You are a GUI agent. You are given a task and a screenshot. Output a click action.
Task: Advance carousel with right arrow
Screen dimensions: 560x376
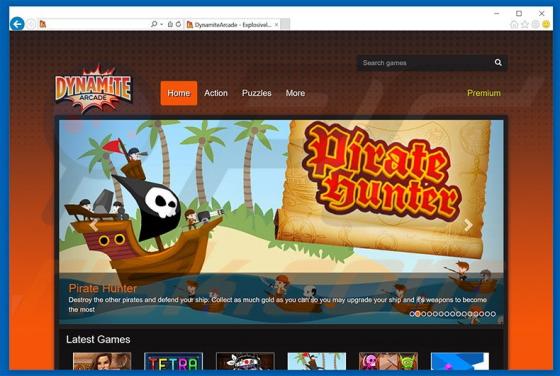point(468,225)
